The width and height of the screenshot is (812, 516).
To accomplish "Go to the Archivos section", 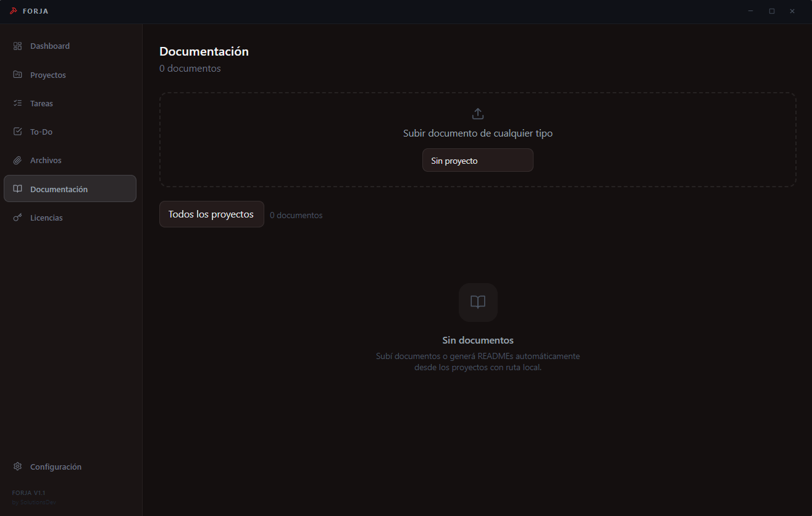I will pos(46,159).
